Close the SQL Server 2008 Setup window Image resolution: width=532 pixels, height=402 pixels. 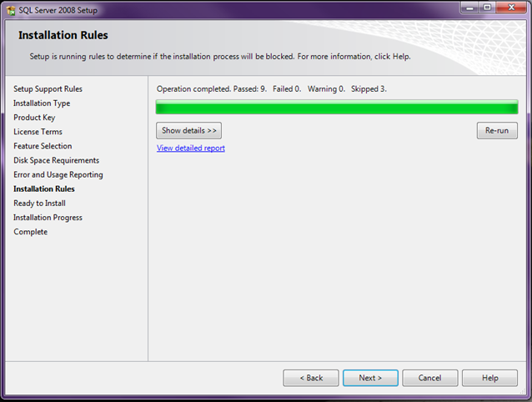pos(512,8)
